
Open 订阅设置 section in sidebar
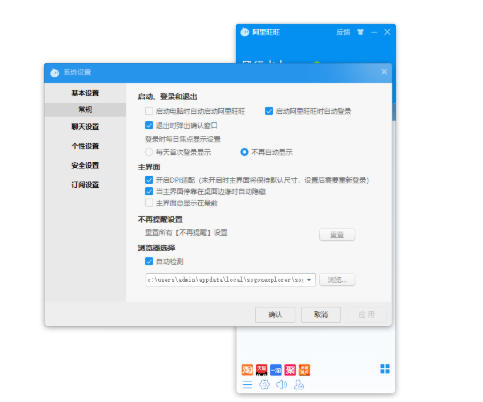point(85,185)
